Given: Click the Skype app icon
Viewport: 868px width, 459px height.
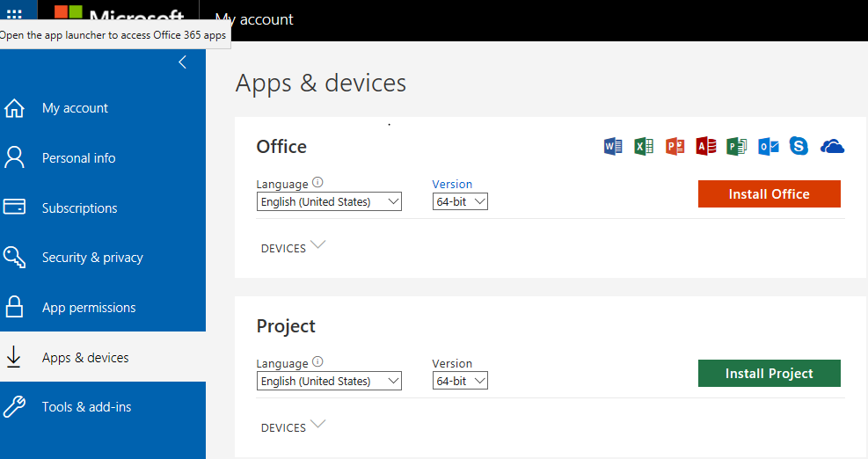Looking at the screenshot, I should [x=799, y=146].
